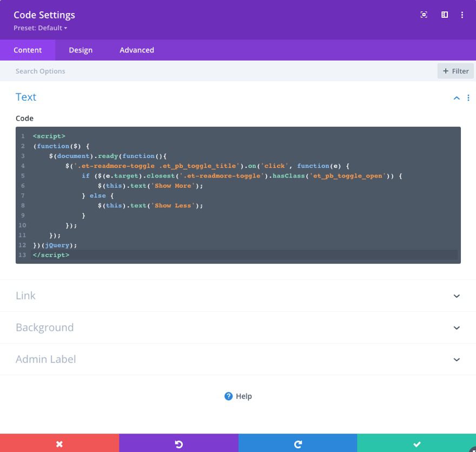Collapse the Text section chevron
The height and width of the screenshot is (452, 476).
pos(456,97)
